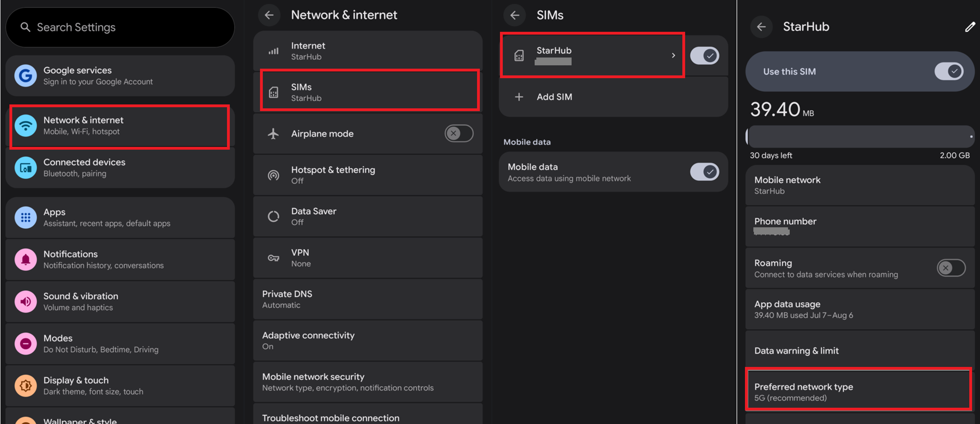Click the Network & internet Wi-Fi icon
Screen dimensions: 980x424
[x=26, y=126]
